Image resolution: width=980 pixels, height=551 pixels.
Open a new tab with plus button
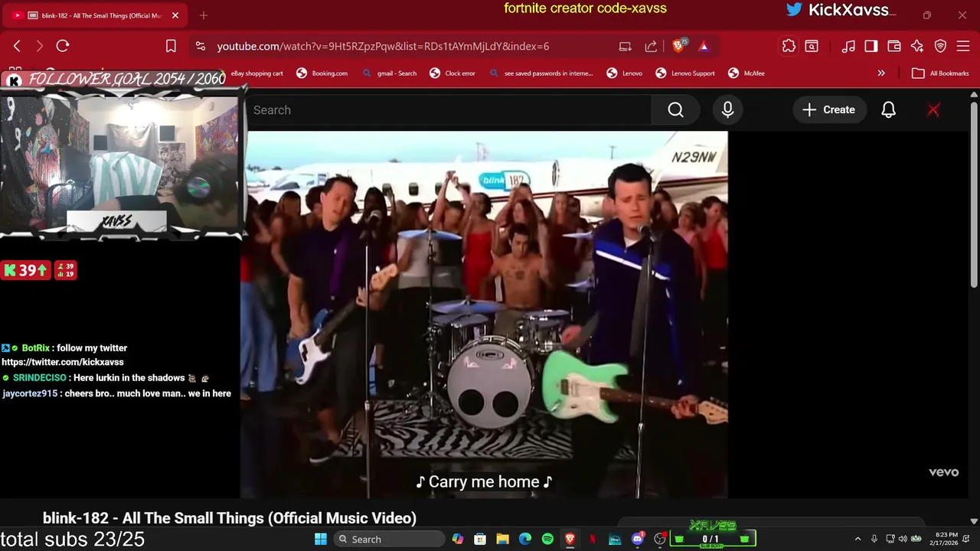tap(204, 15)
